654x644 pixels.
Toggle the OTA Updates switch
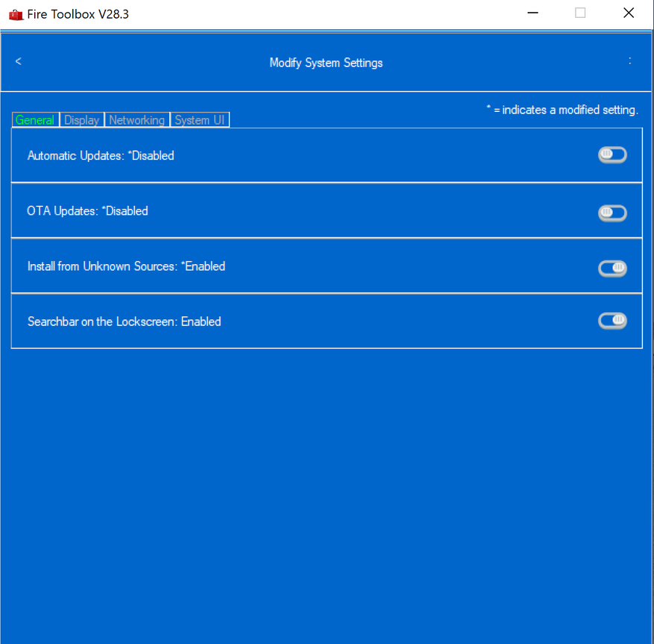click(612, 213)
